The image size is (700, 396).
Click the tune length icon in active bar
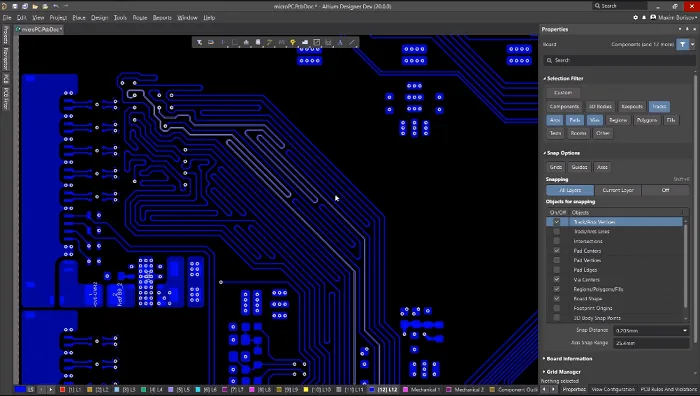coord(281,42)
